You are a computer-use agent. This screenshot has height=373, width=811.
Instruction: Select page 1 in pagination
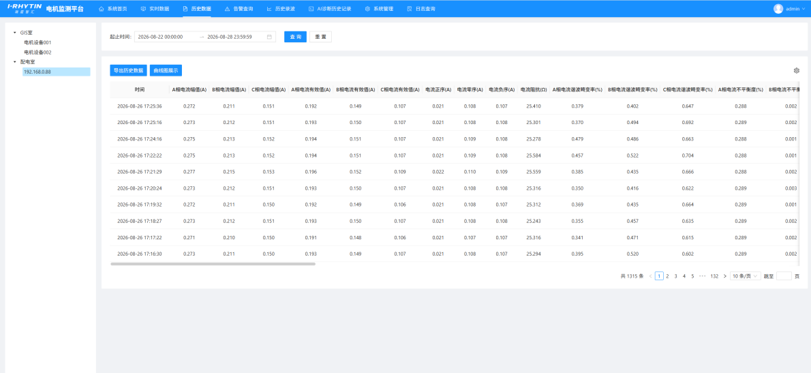[659, 276]
